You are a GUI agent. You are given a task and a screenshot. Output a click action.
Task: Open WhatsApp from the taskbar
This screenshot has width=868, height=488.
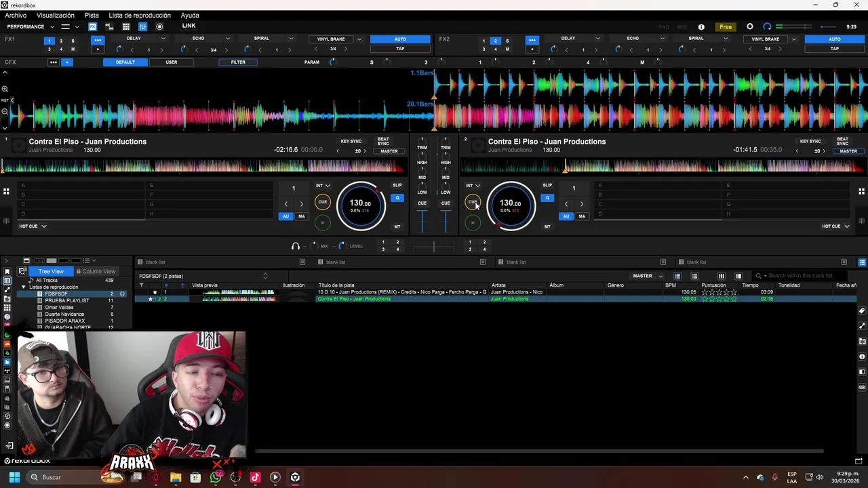(216, 477)
